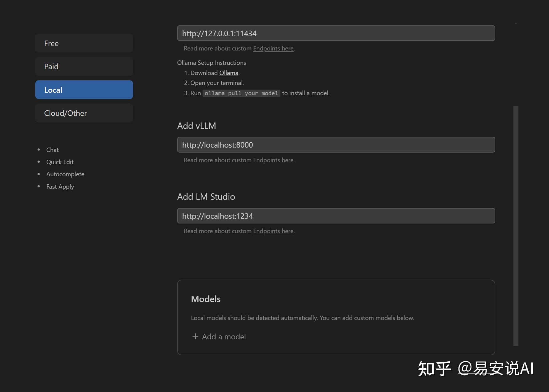Jump to the Chat feature entry
Image resolution: width=549 pixels, height=392 pixels.
coord(52,150)
